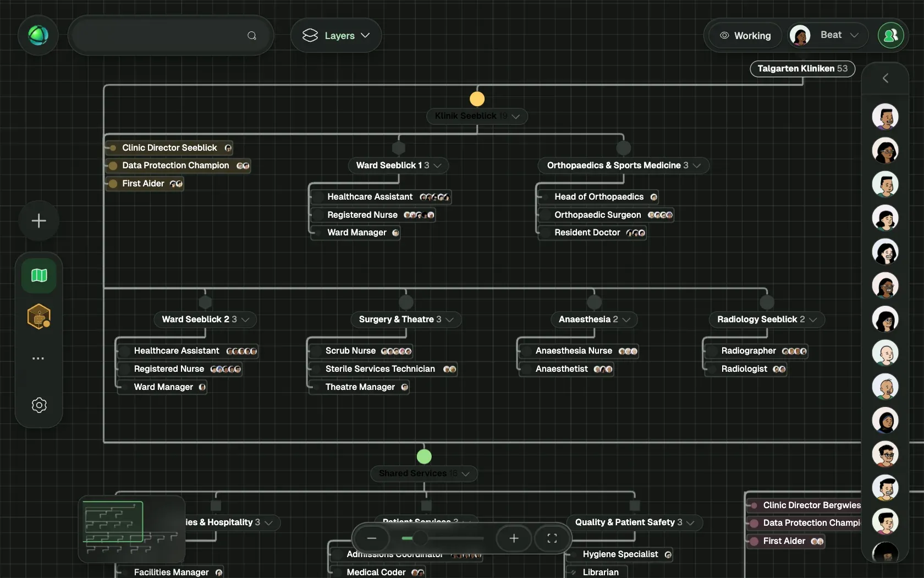This screenshot has width=924, height=578.
Task: Open the Facilities Manager role
Action: click(170, 572)
